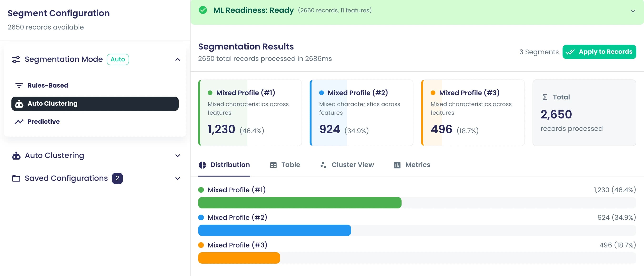This screenshot has height=276, width=644.
Task: Click the '924' count on second card
Action: 329,129
